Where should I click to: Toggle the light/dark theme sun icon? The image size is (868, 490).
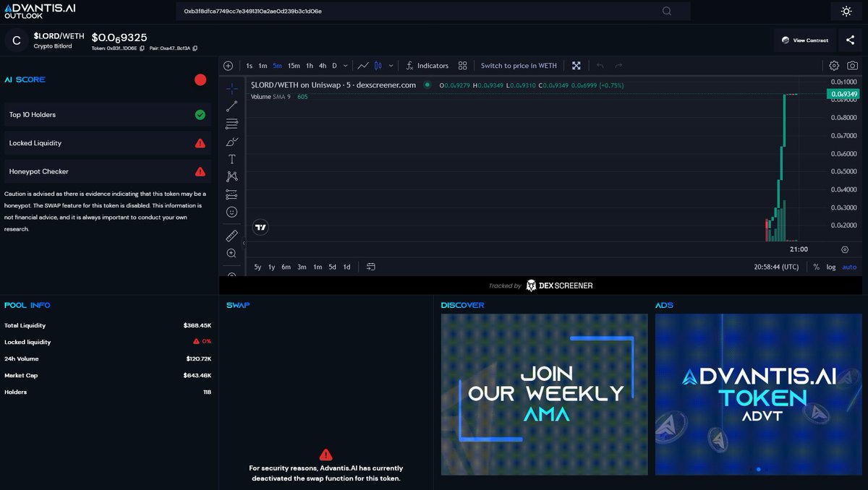point(846,11)
